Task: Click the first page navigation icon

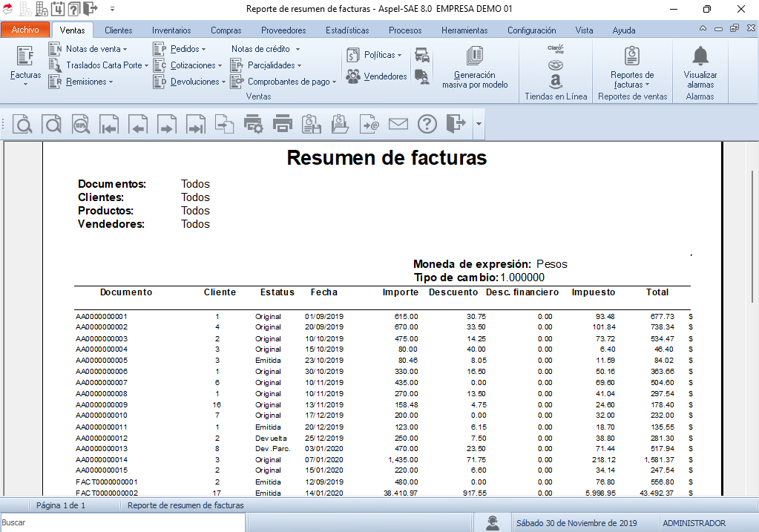Action: pos(110,125)
